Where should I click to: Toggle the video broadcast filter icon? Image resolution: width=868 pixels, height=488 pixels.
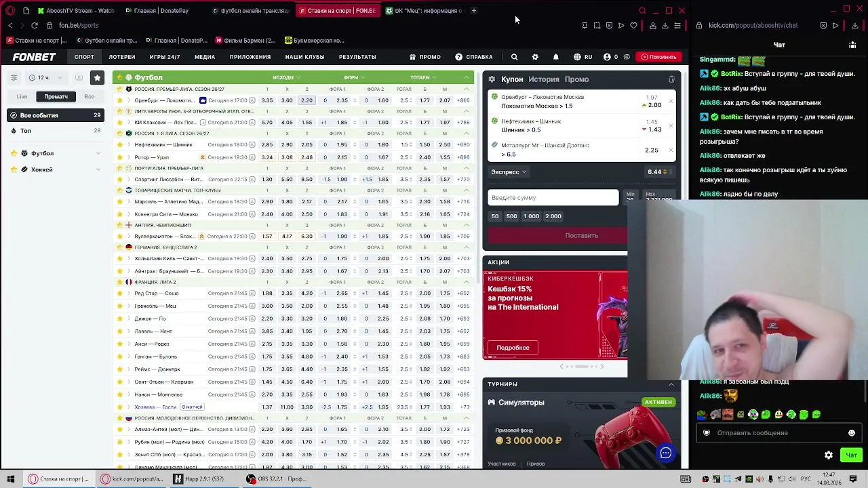[79, 78]
